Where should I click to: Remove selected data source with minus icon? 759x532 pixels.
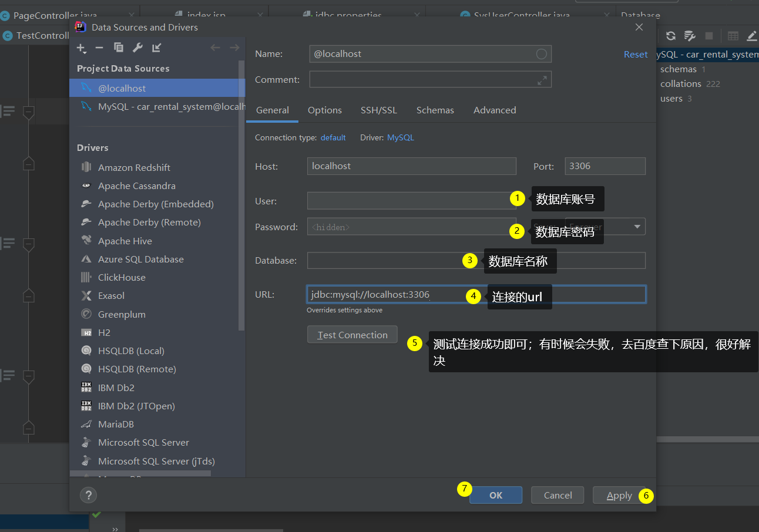99,48
